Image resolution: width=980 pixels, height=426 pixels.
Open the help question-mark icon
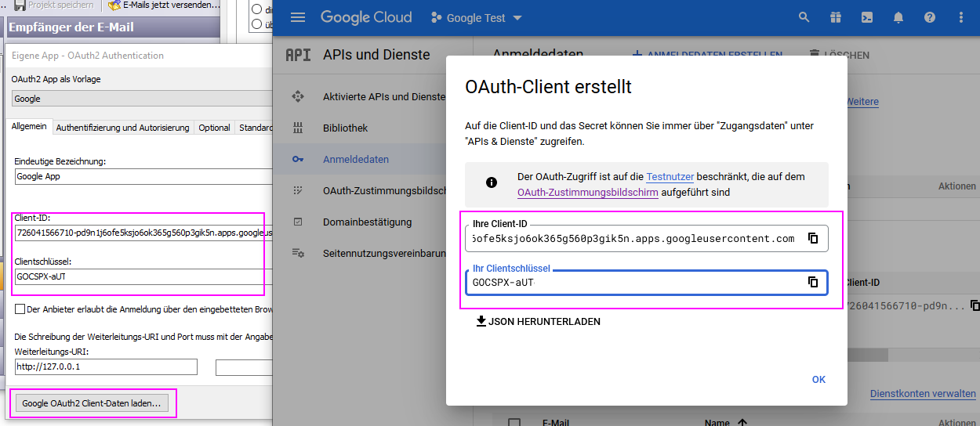(930, 17)
